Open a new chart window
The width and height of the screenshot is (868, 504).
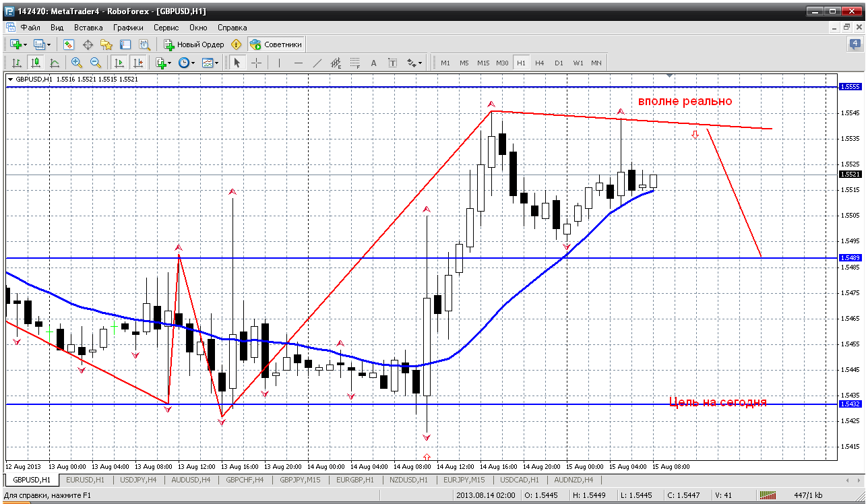pyautogui.click(x=15, y=44)
